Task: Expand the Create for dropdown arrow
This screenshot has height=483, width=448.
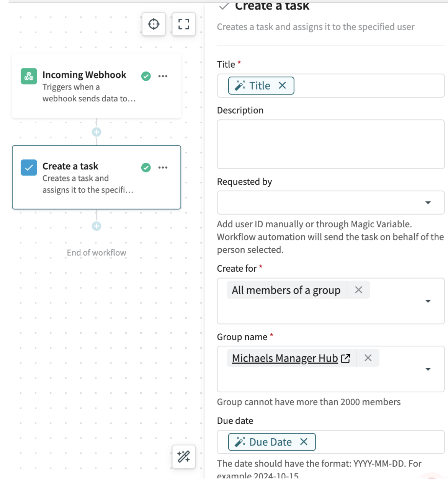Action: (x=428, y=301)
